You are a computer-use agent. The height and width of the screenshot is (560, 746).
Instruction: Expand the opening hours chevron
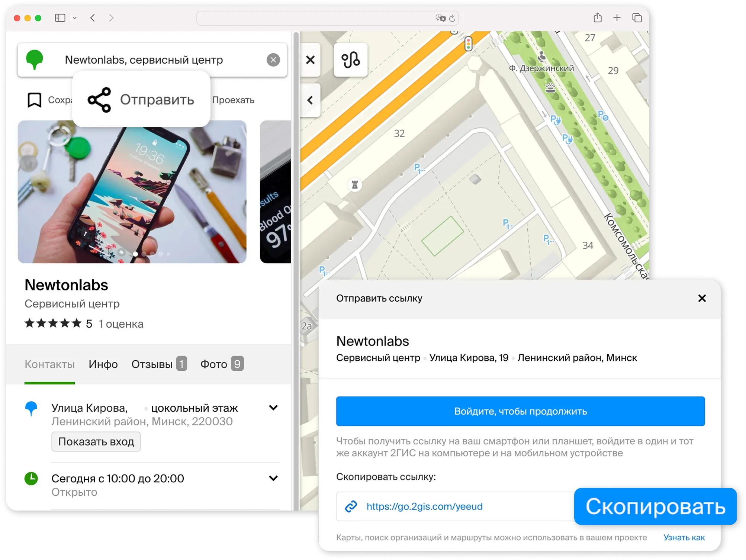click(273, 479)
